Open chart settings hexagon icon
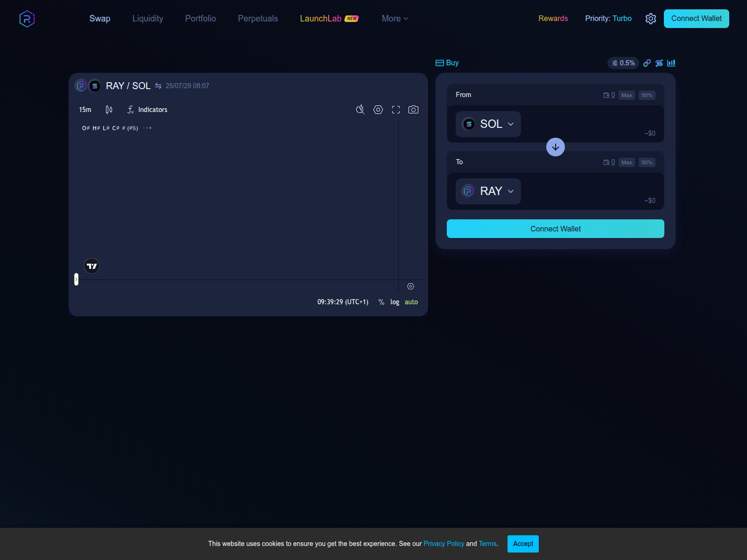Viewport: 747px width, 560px height. click(x=378, y=110)
